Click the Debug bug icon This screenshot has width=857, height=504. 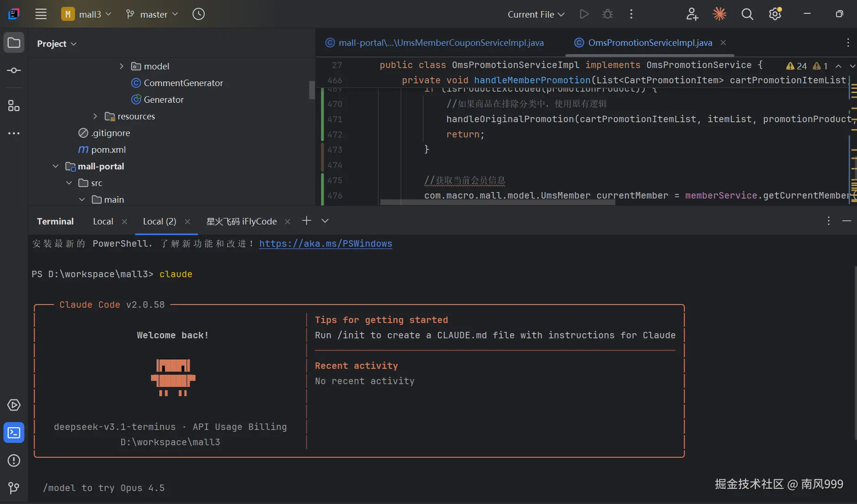pos(607,14)
